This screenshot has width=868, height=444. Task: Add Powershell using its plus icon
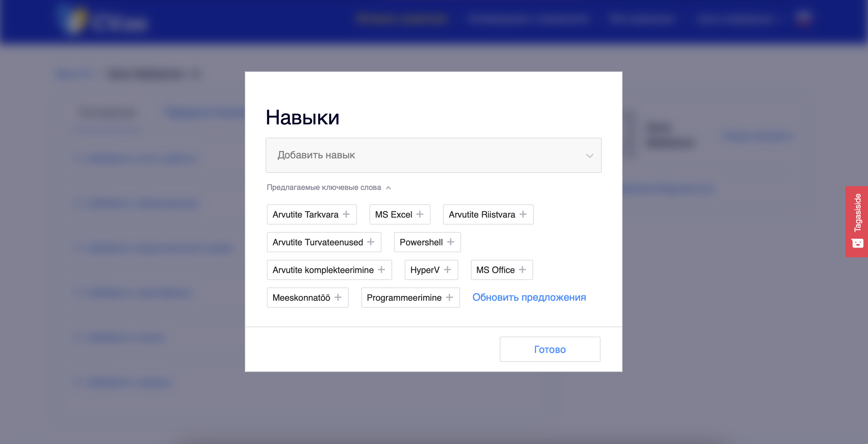(450, 242)
